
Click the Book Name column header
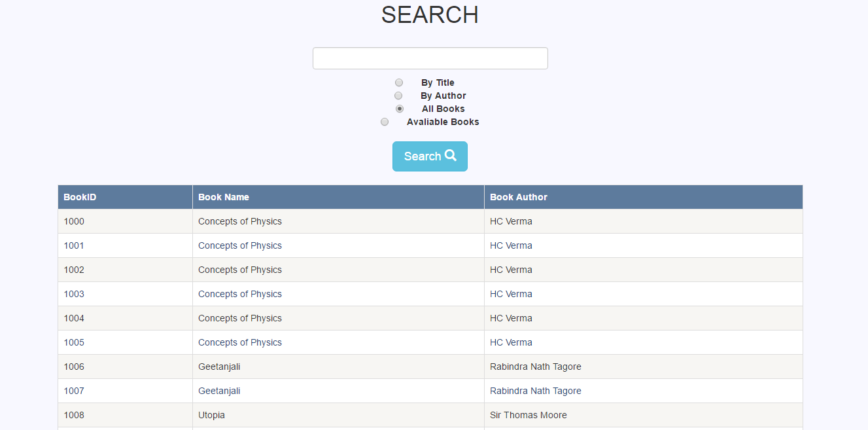[x=338, y=197]
